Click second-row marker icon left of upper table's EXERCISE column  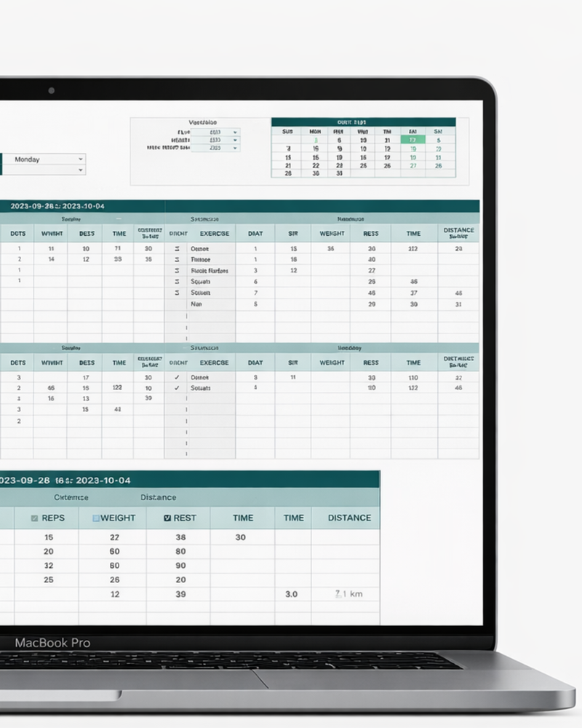[177, 260]
